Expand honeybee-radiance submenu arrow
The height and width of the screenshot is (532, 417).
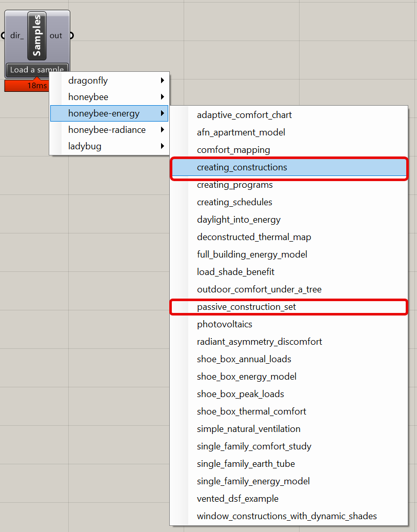point(163,130)
